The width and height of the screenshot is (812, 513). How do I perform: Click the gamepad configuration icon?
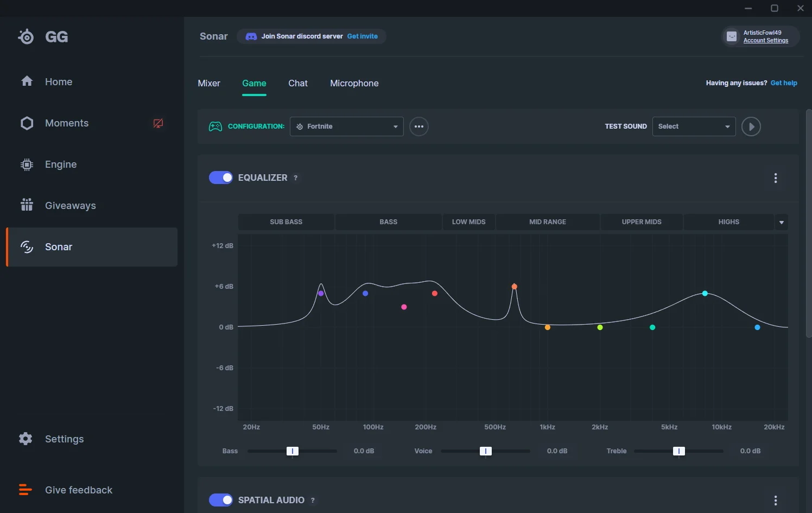click(x=215, y=126)
